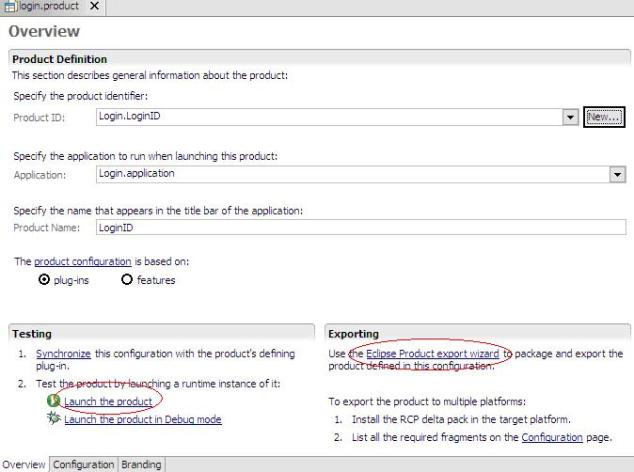This screenshot has height=472, width=634.
Task: Open the Application dropdown arrow
Action: pyautogui.click(x=617, y=175)
